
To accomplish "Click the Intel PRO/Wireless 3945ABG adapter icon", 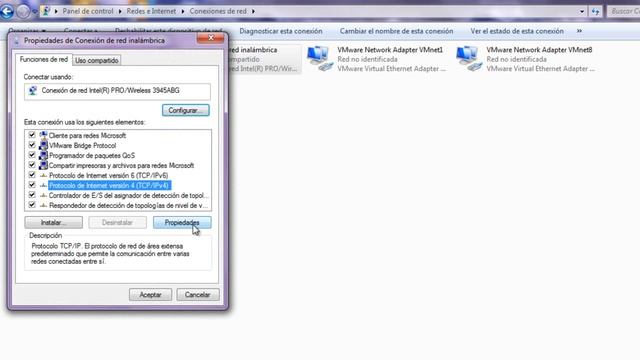I will point(33,91).
